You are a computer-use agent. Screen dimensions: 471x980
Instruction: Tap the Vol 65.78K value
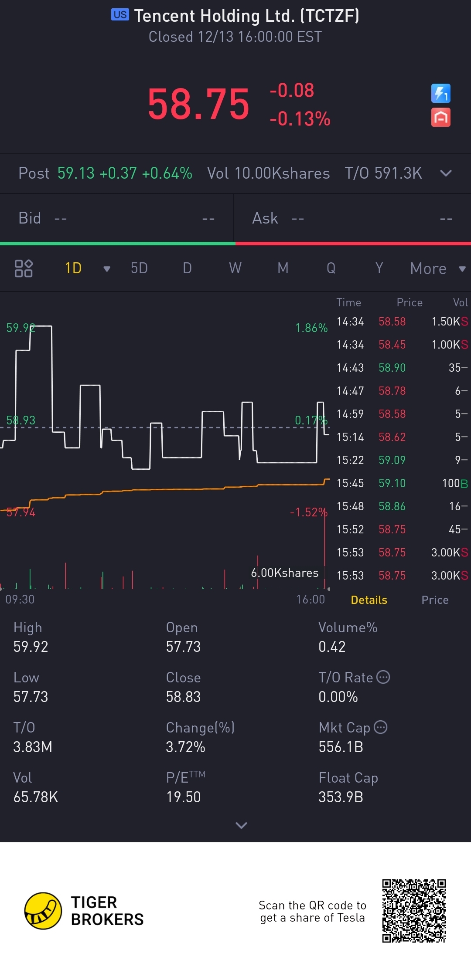pos(35,797)
